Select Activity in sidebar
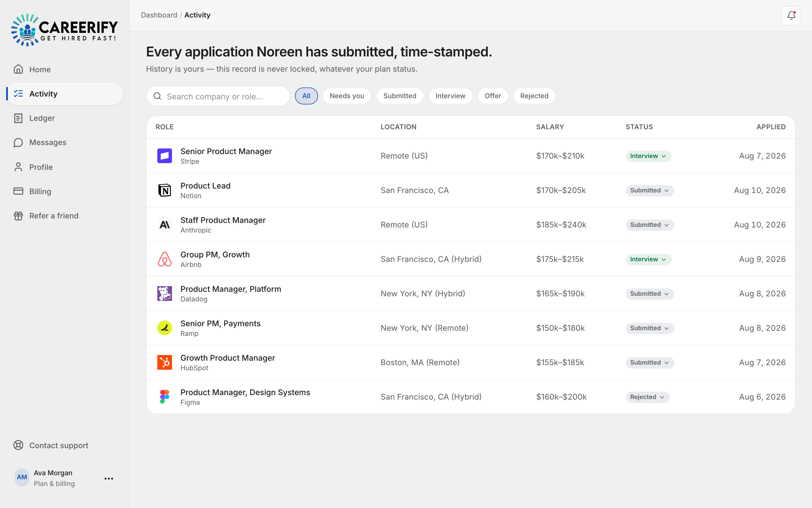This screenshot has height=508, width=812. click(64, 94)
